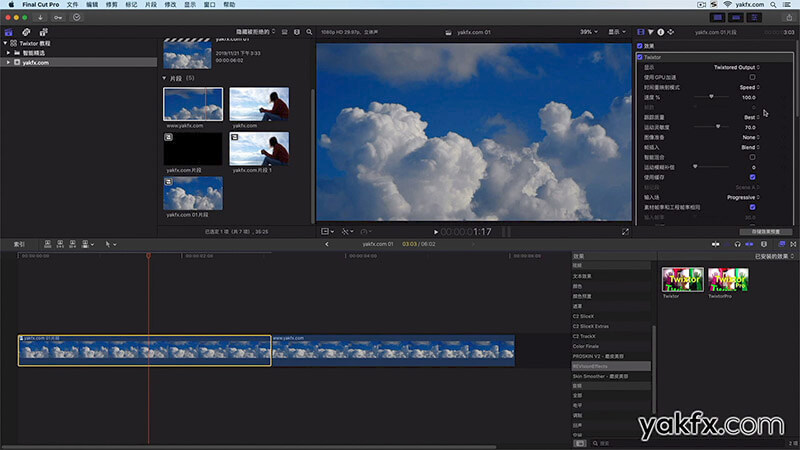Open the titles and generators sidebar icon
The width and height of the screenshot is (800, 450).
[x=43, y=32]
